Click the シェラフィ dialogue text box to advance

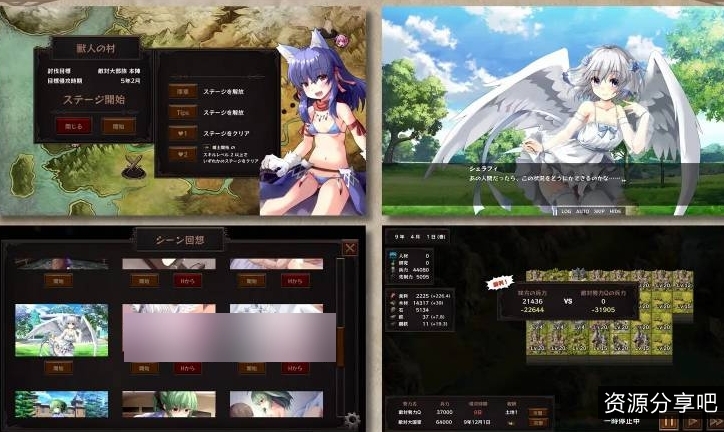pyautogui.click(x=553, y=185)
